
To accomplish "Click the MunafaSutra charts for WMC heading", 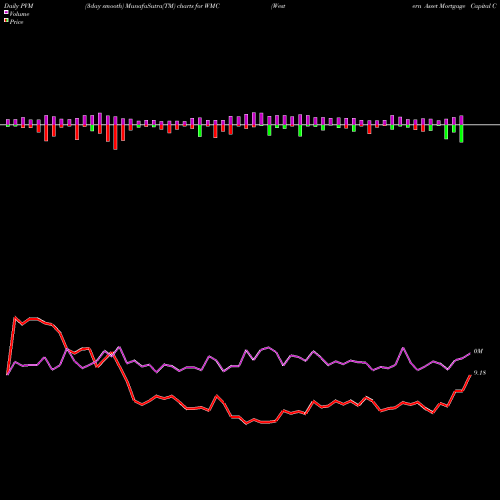I will tap(152, 6).
